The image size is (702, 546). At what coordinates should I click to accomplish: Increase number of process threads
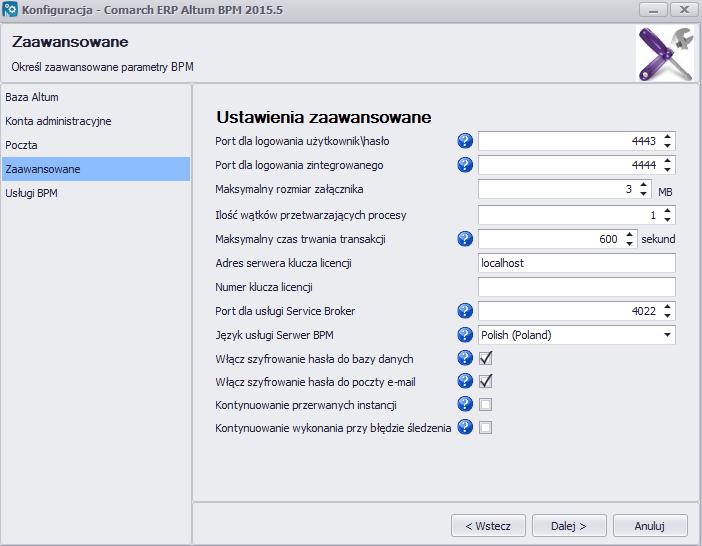(x=667, y=210)
